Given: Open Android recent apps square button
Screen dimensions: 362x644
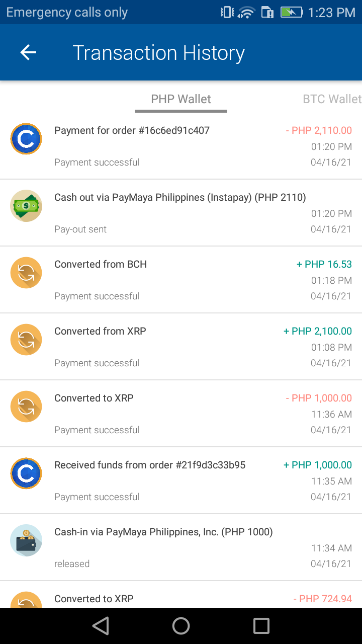Looking at the screenshot, I should pyautogui.click(x=261, y=626).
